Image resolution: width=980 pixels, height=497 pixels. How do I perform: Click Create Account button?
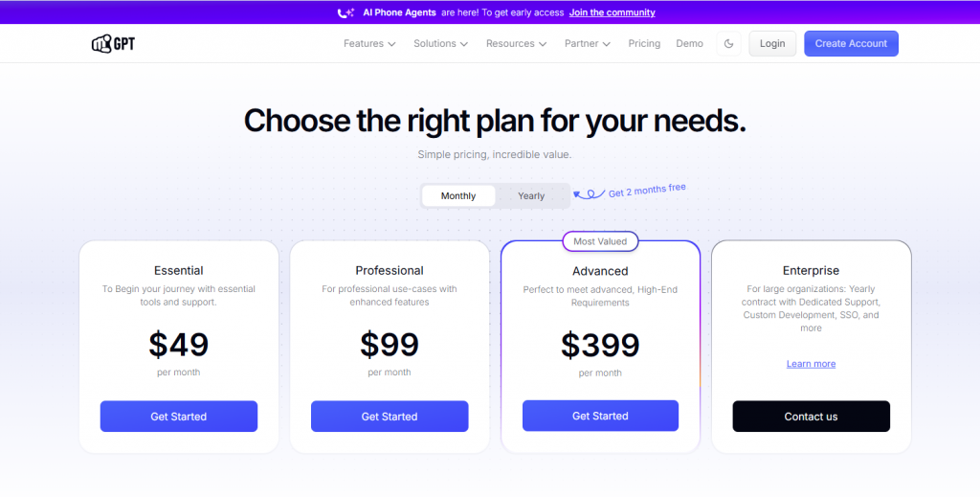click(x=851, y=44)
